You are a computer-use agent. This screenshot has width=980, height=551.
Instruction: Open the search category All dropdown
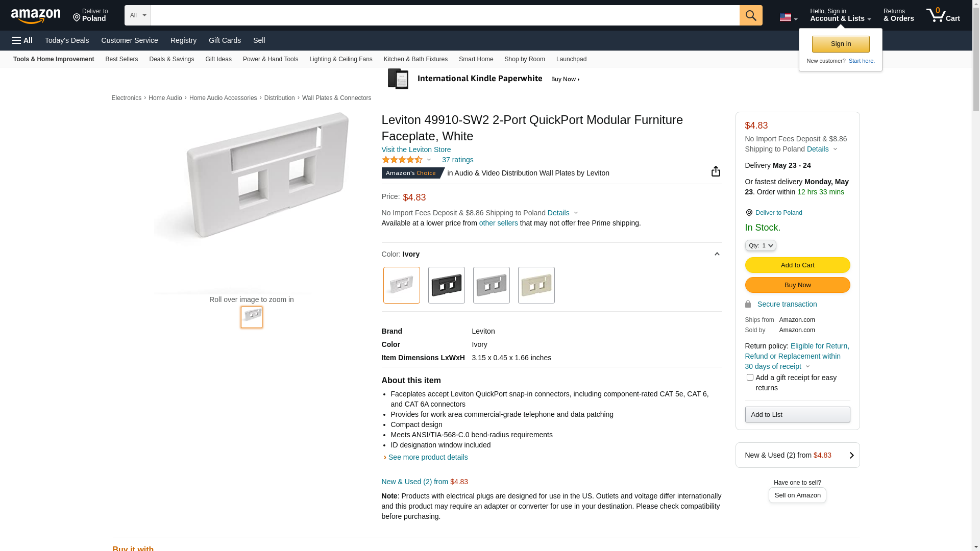click(x=137, y=15)
